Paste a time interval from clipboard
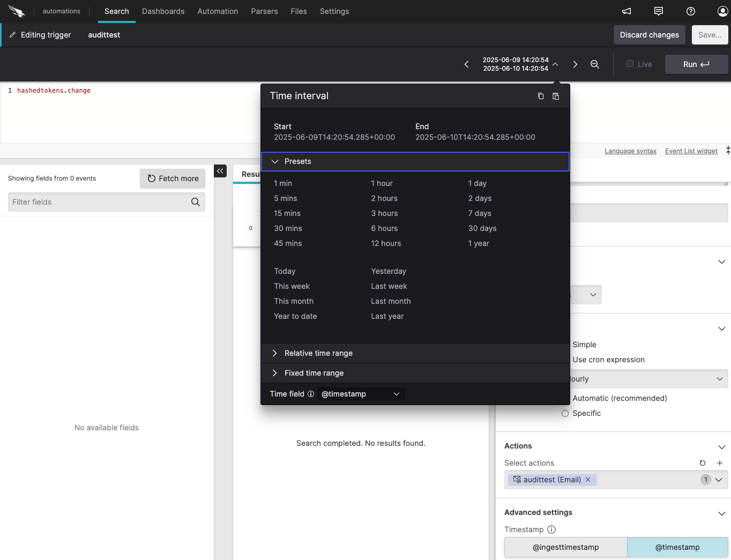Viewport: 731px width, 560px height. [556, 96]
